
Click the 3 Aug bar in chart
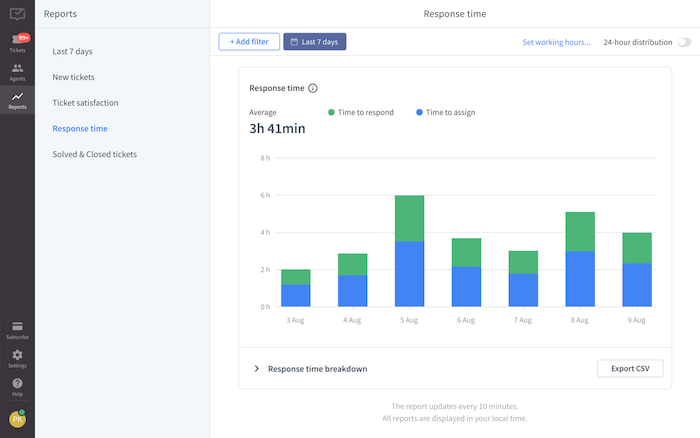pos(296,288)
